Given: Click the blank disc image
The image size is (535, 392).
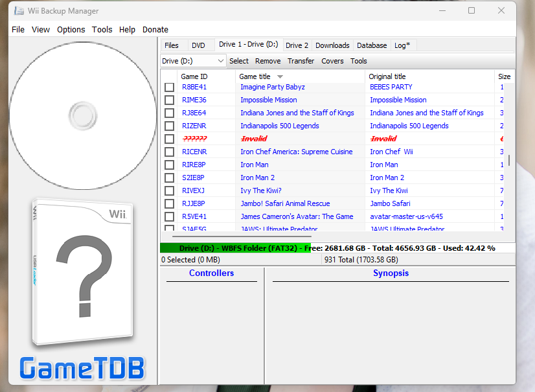Looking at the screenshot, I should click(83, 116).
